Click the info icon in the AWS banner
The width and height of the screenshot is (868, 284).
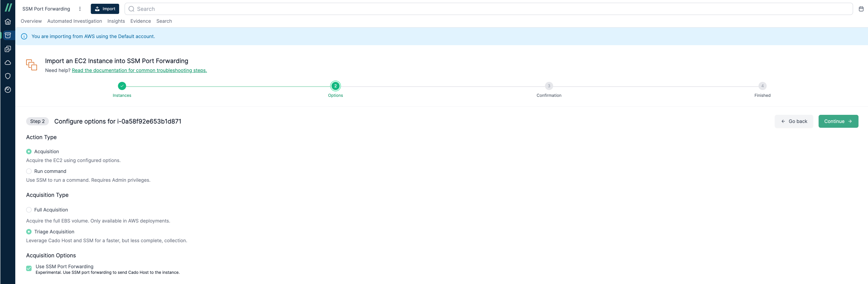(24, 36)
